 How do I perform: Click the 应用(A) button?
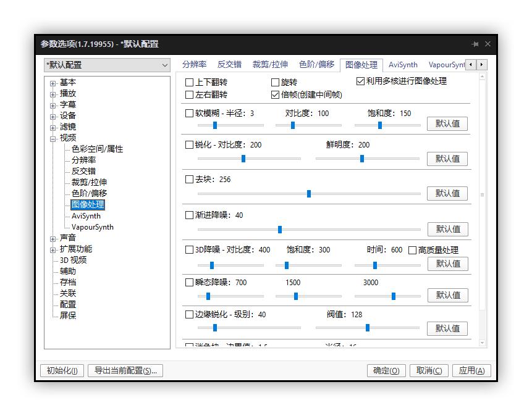pos(471,371)
